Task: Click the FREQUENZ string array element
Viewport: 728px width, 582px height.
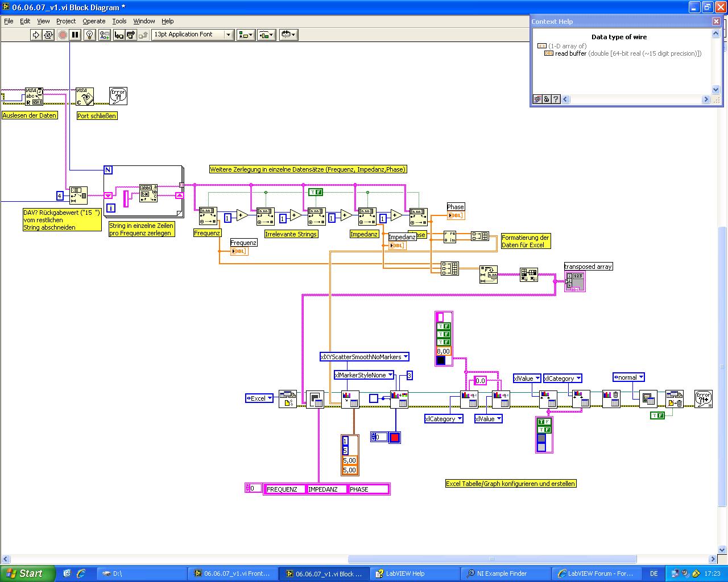Action: [x=284, y=489]
